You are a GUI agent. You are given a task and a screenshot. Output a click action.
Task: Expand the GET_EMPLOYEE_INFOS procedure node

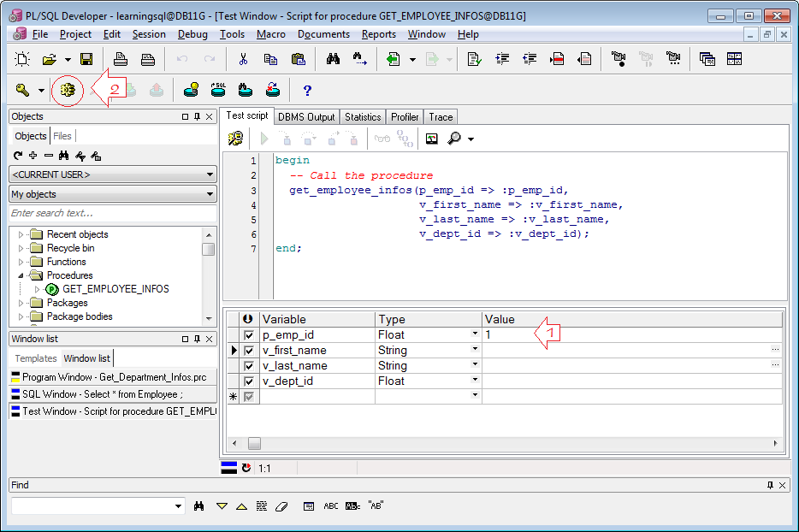[x=37, y=289]
